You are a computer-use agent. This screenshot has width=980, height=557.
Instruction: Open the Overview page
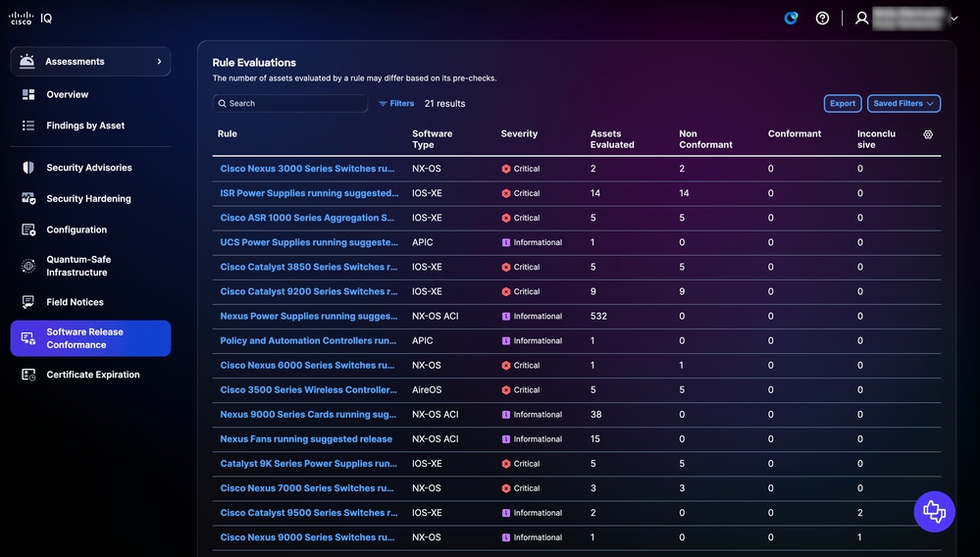(67, 94)
